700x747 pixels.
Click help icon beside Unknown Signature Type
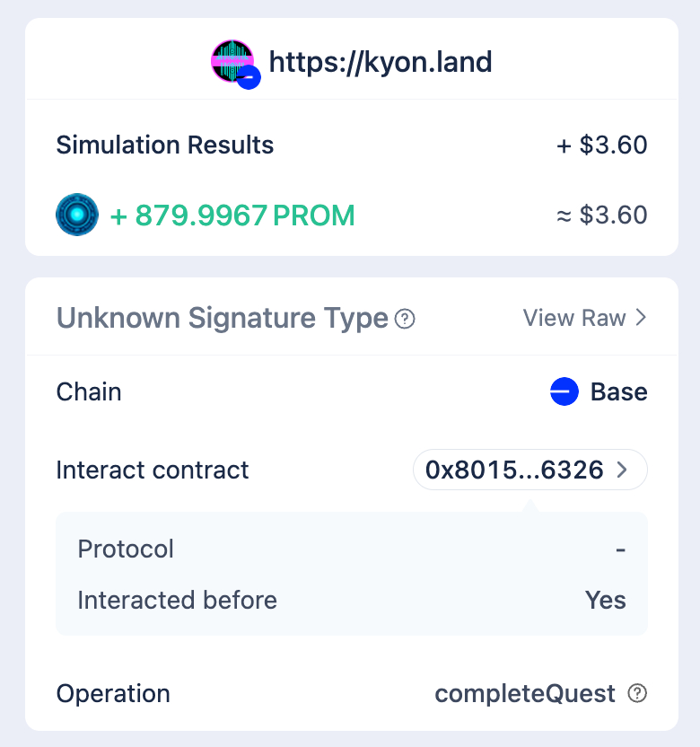(405, 319)
